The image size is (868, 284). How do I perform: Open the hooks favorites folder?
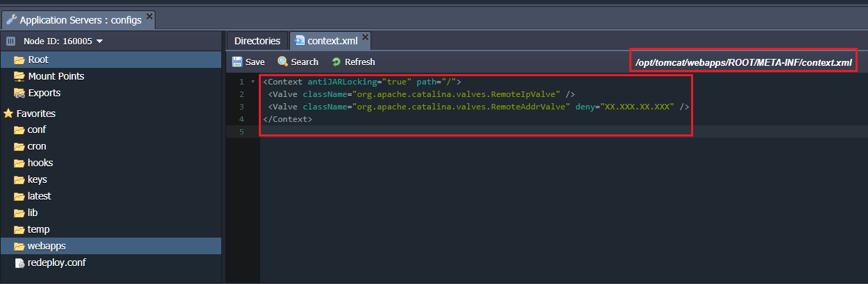[40, 163]
